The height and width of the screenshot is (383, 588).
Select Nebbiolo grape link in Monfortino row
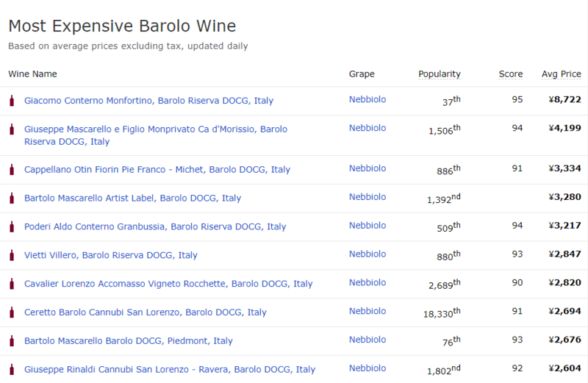367,99
